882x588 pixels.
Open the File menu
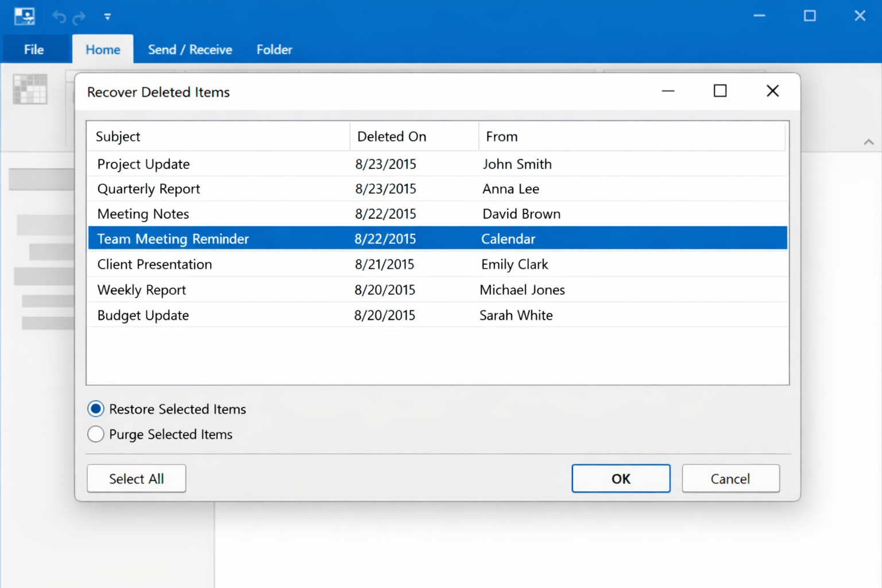(x=34, y=49)
